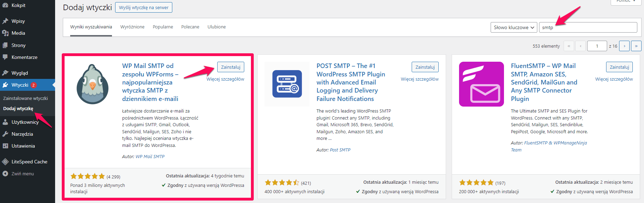Click the Dodaj wtyczki page heading
644x203 pixels.
click(x=87, y=7)
